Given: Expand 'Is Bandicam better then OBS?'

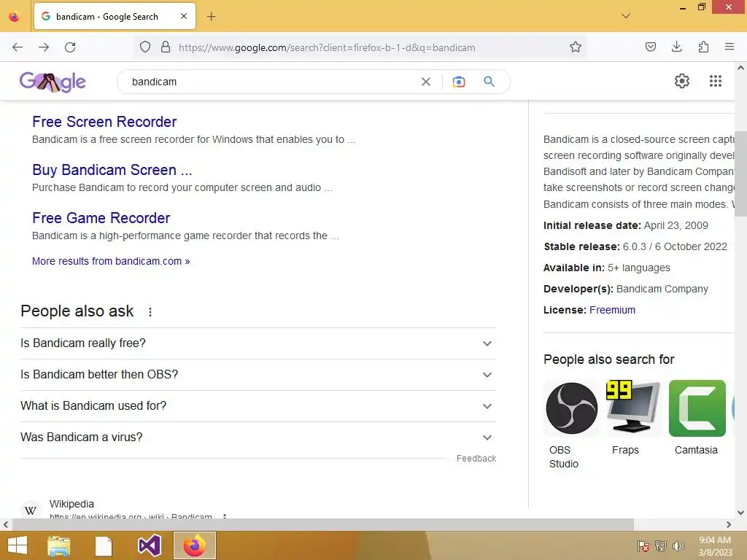Looking at the screenshot, I should (x=258, y=375).
